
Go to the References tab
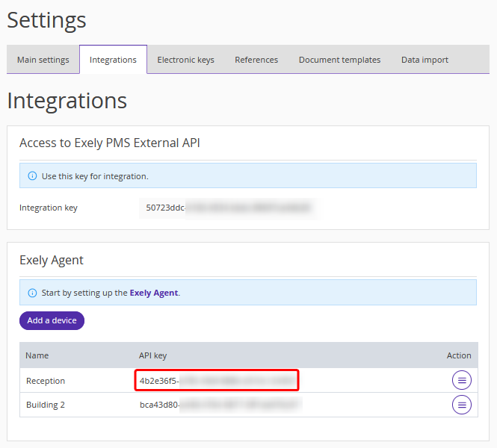click(x=256, y=60)
